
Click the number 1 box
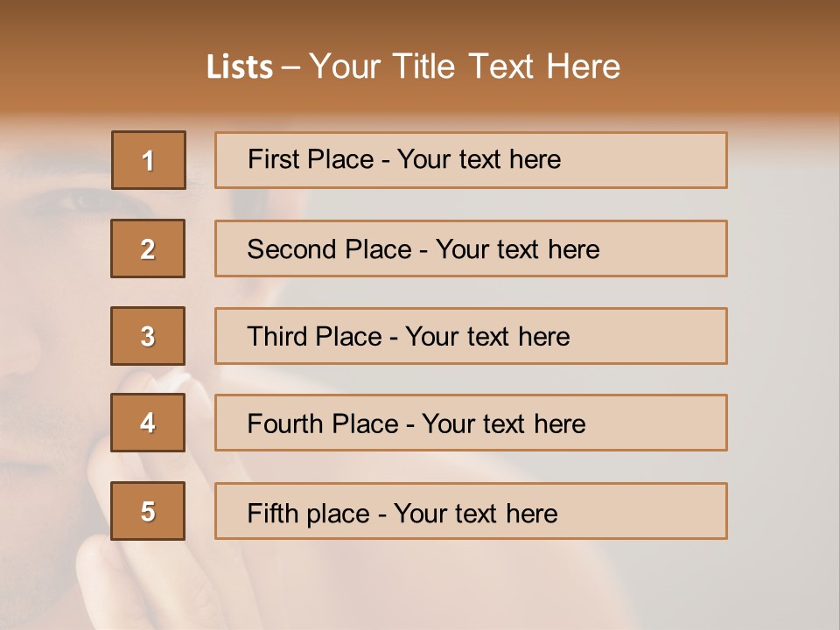149,160
